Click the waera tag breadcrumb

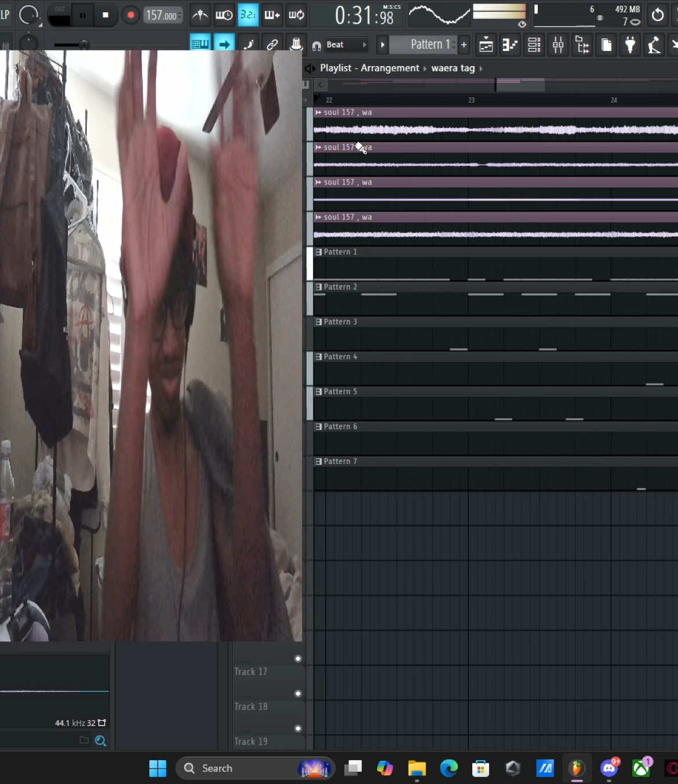(453, 68)
